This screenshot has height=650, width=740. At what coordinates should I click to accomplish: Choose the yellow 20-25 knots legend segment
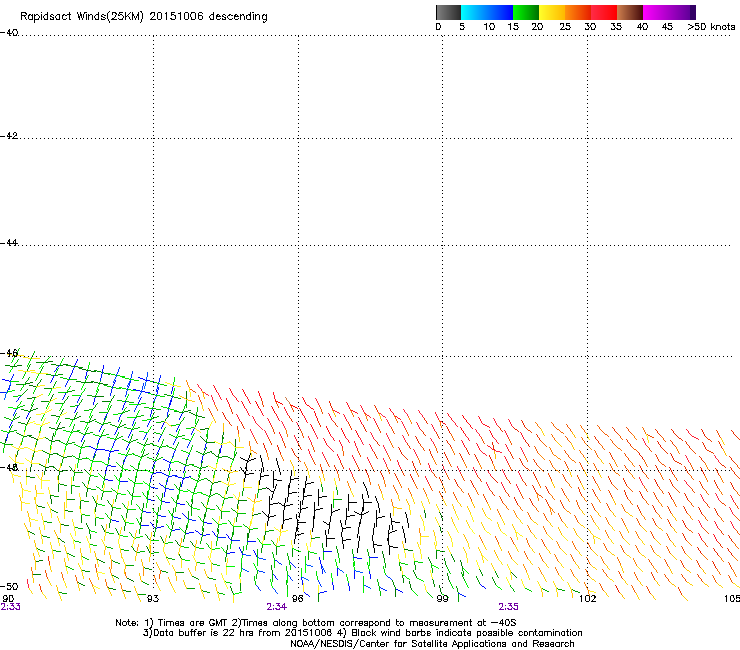pyautogui.click(x=552, y=12)
